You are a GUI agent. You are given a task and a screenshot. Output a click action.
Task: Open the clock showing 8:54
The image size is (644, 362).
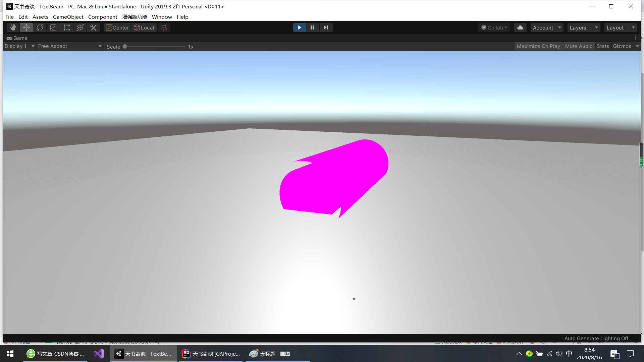click(x=589, y=354)
